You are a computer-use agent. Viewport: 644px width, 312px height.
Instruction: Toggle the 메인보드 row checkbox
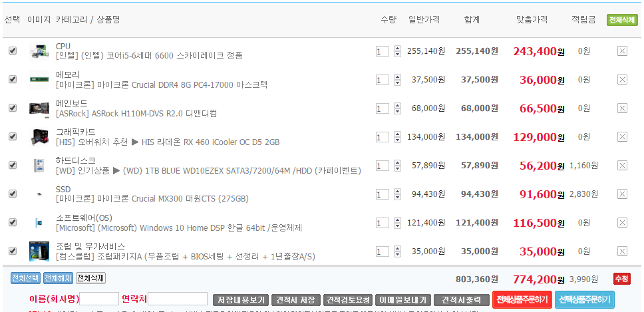click(13, 108)
